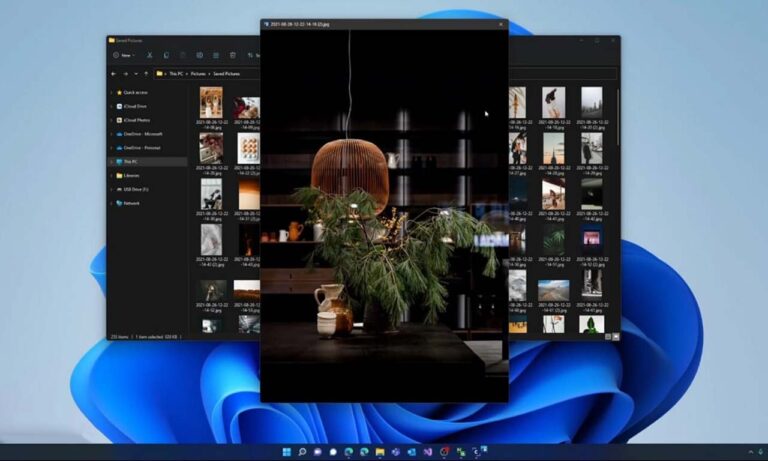This screenshot has height=461, width=768.
Task: Open Microsoft Edge from the taskbar
Action: (349, 452)
